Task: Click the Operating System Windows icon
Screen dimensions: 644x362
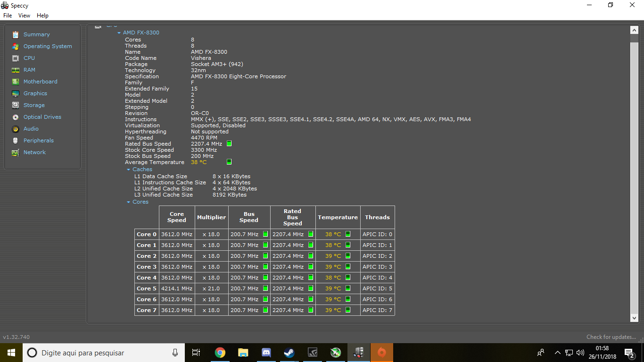Action: tap(16, 46)
